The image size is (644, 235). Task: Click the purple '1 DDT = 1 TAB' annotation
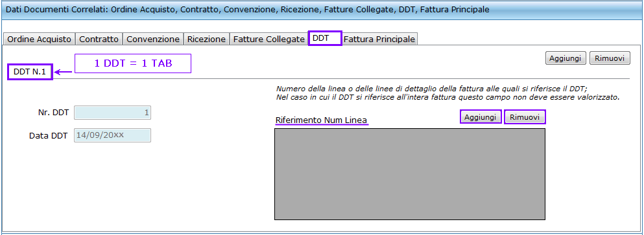(133, 63)
